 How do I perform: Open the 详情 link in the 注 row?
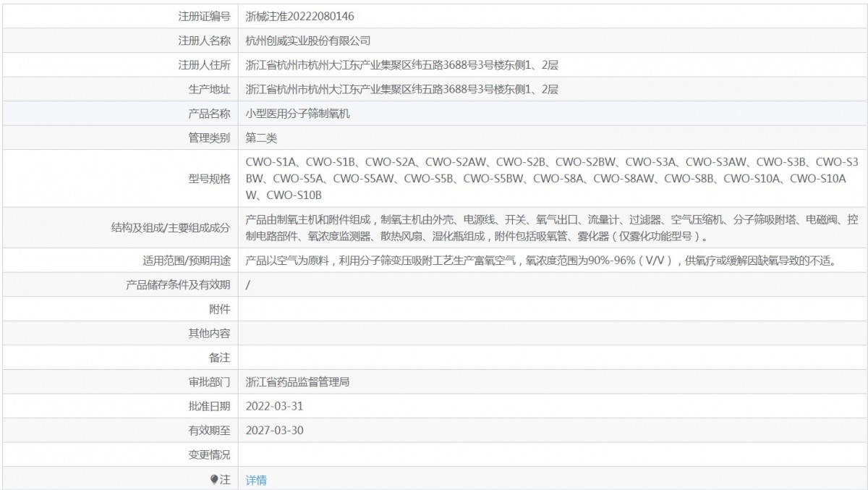click(256, 480)
